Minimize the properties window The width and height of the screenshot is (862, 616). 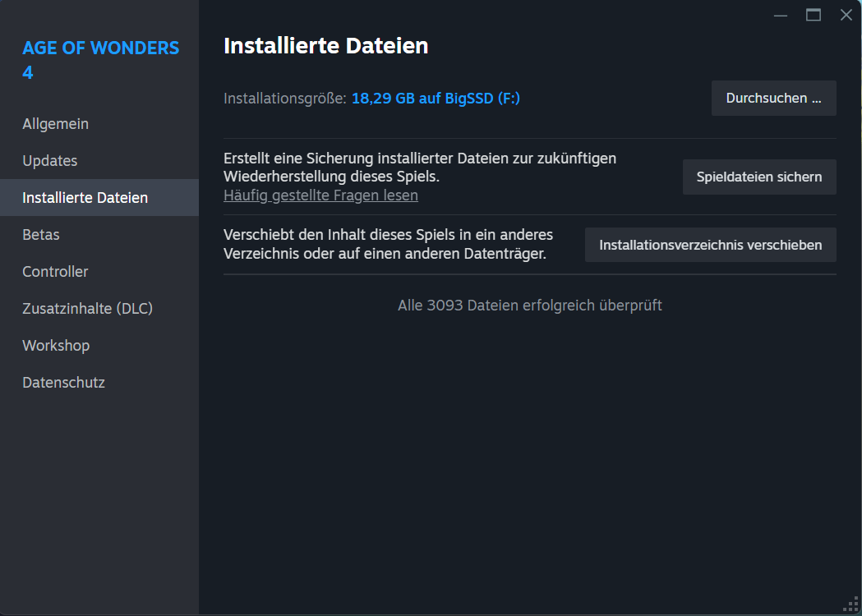[x=781, y=16]
